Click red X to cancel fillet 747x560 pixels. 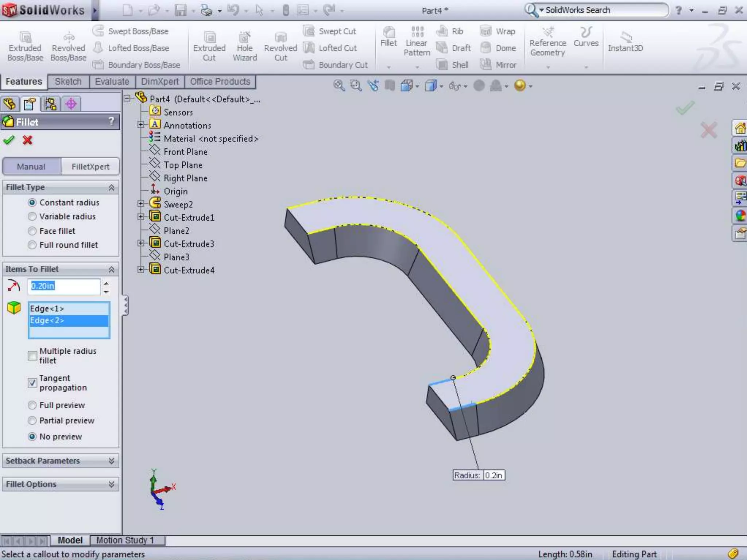point(27,140)
